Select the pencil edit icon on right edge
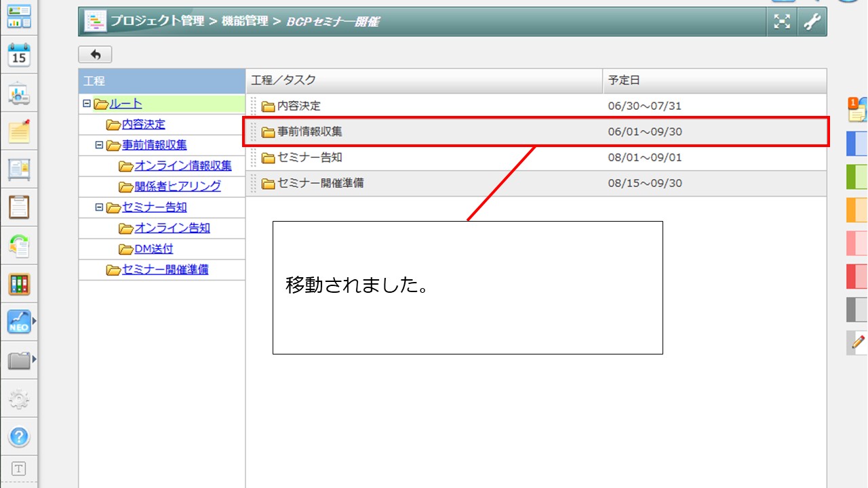The height and width of the screenshot is (488, 868). click(x=858, y=342)
